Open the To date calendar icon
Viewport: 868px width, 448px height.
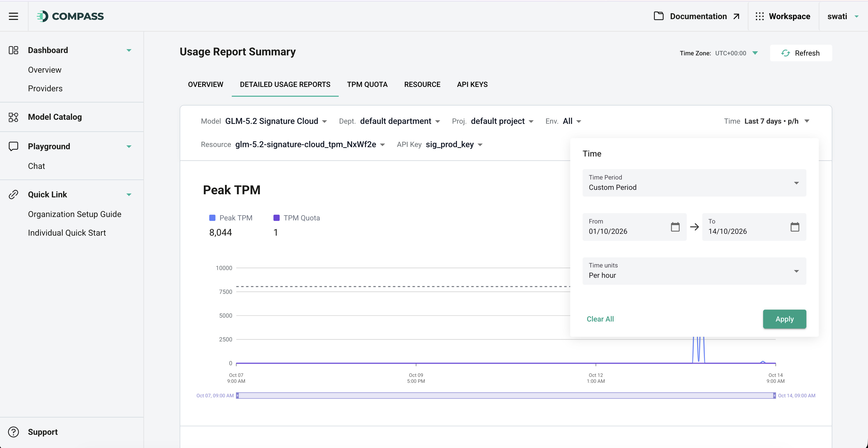[794, 227]
